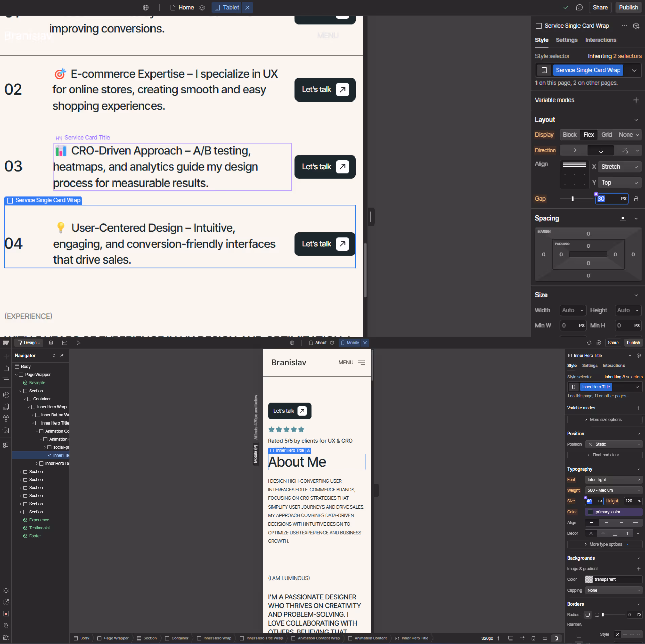
Task: Open the Weight 500 - Medium dropdown
Action: pos(613,490)
